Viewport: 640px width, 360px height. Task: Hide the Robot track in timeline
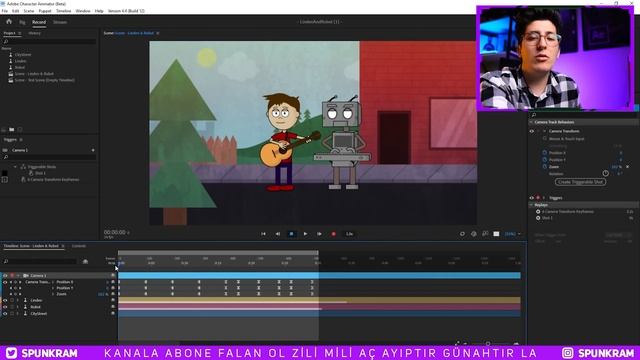pos(5,307)
